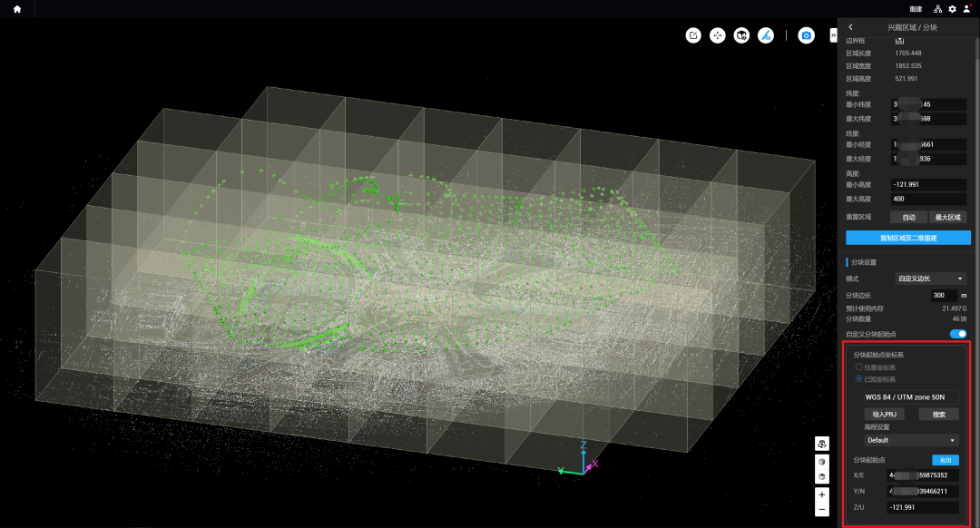Click the home icon in top bar

pos(16,9)
